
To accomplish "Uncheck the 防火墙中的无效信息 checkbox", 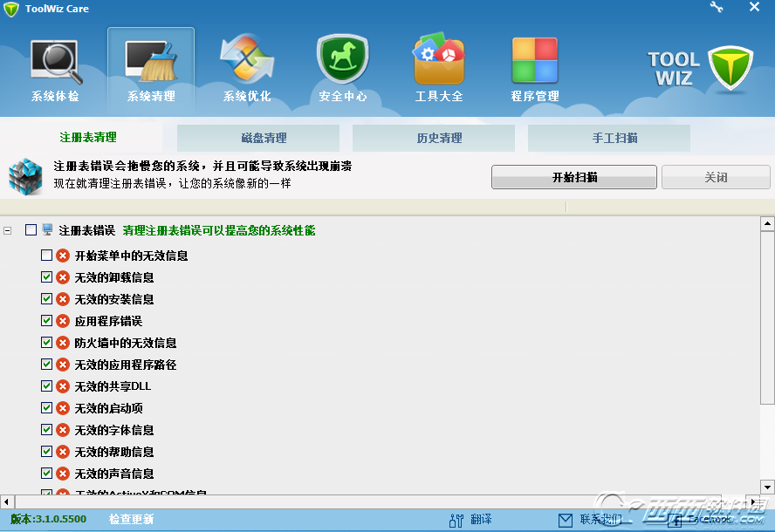I will [x=46, y=343].
